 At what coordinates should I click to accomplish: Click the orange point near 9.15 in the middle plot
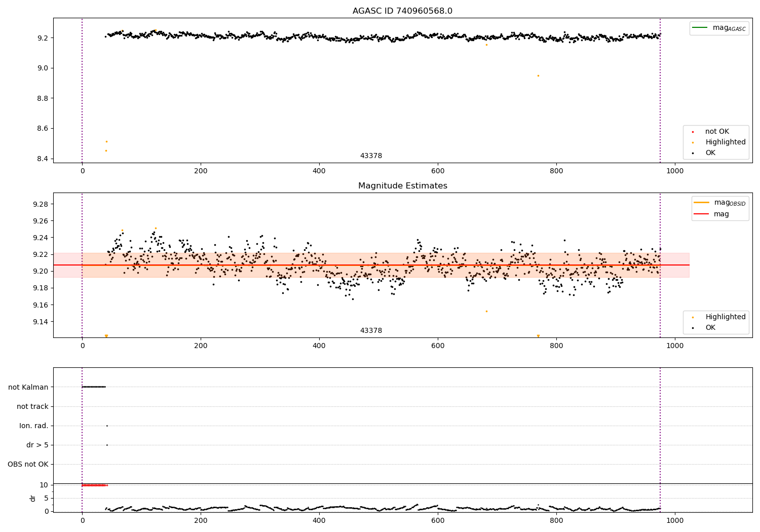pos(486,311)
